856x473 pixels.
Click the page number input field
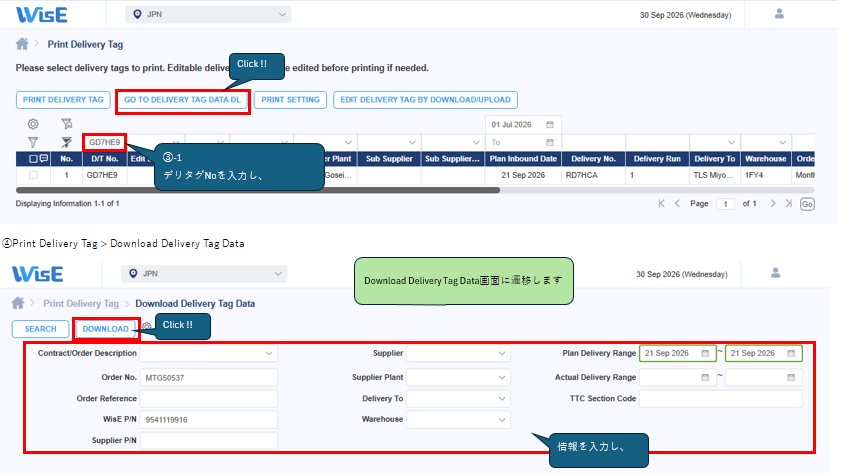coord(725,204)
